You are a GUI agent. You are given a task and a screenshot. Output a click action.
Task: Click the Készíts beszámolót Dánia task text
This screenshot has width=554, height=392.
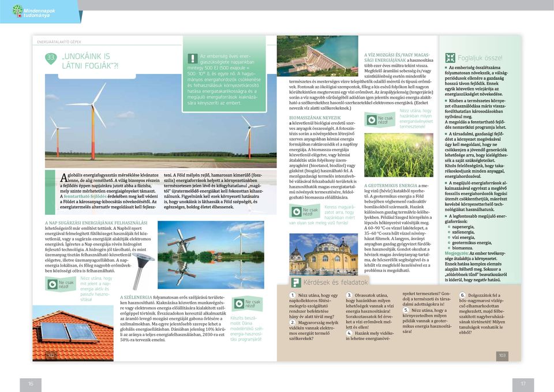(x=246, y=328)
